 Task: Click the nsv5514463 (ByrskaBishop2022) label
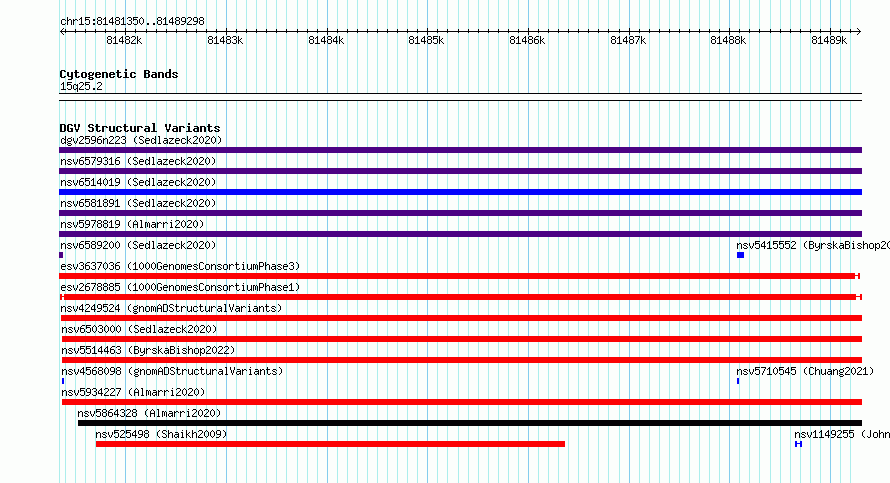pos(148,350)
